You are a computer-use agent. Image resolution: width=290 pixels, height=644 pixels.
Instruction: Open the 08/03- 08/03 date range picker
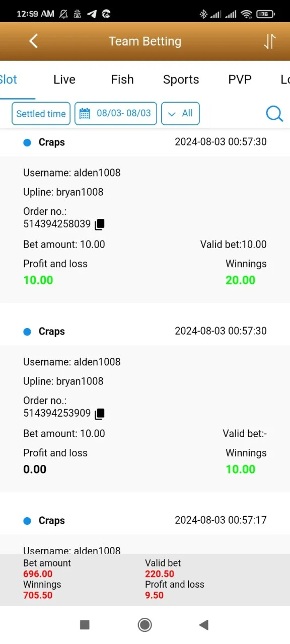tap(116, 114)
